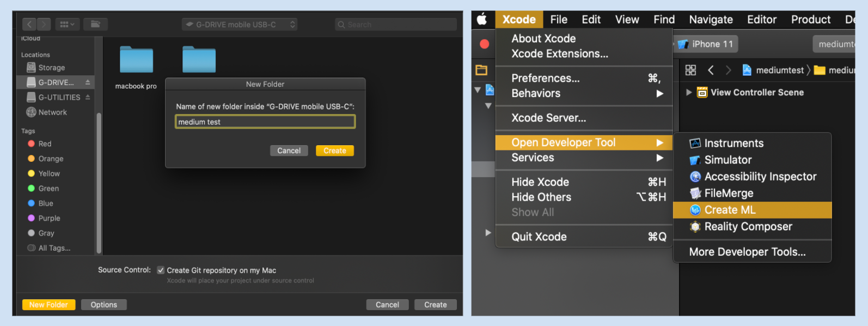This screenshot has width=868, height=326.
Task: Open view options grid dropdown in save dialog
Action: tap(67, 24)
